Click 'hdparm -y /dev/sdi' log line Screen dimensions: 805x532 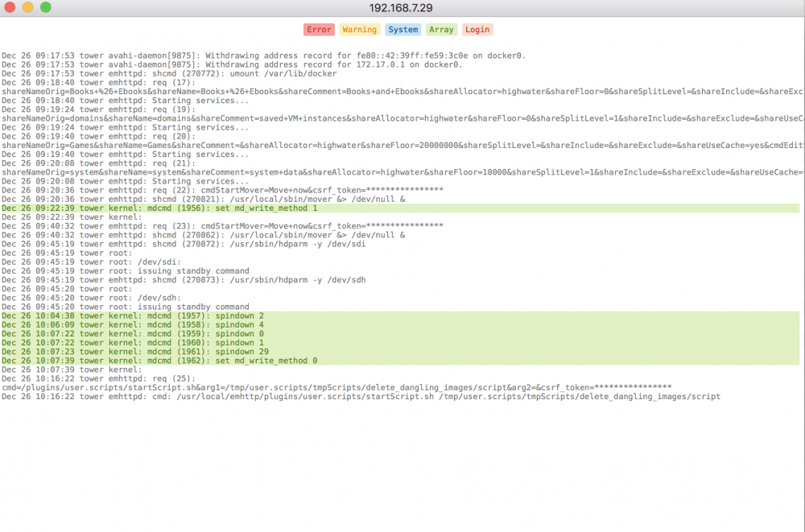[184, 244]
